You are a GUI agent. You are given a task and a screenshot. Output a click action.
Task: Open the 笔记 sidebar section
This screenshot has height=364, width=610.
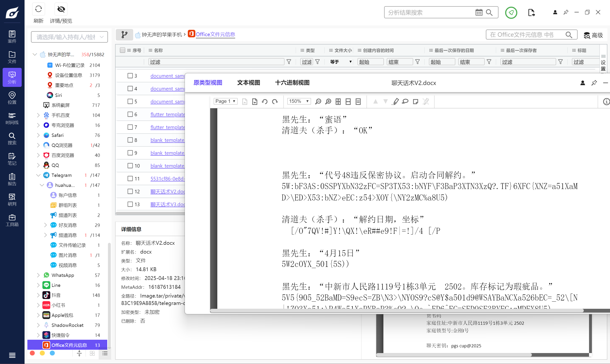tap(12, 159)
